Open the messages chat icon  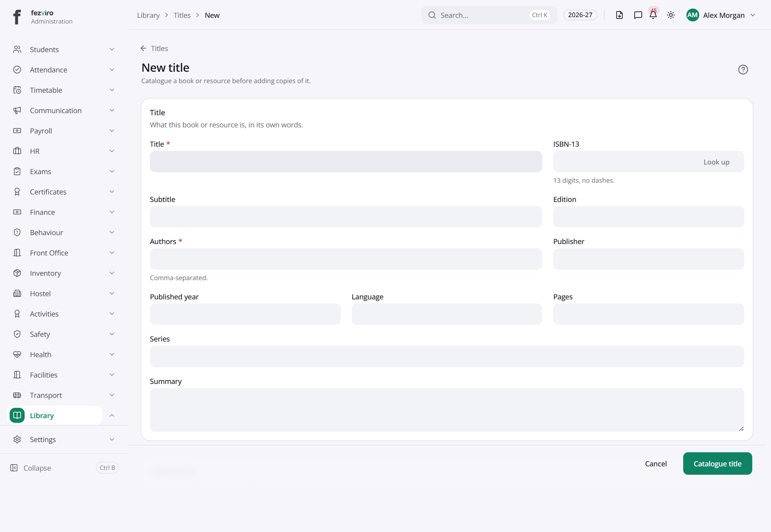638,15
